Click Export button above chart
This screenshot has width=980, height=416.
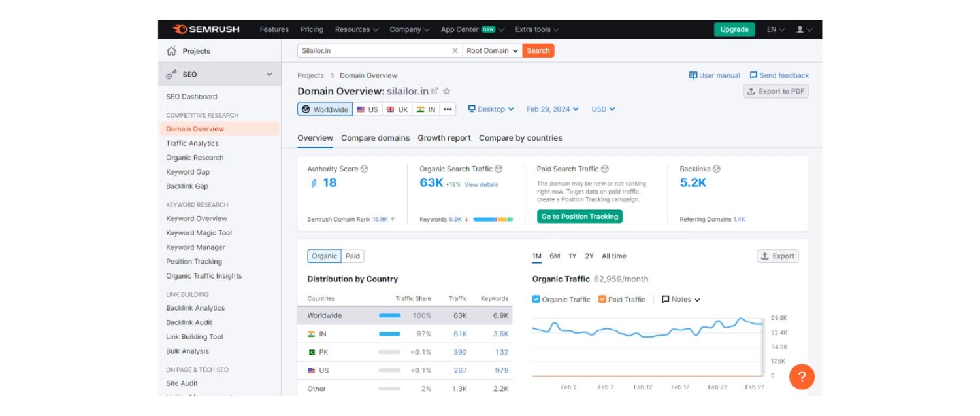click(x=778, y=256)
